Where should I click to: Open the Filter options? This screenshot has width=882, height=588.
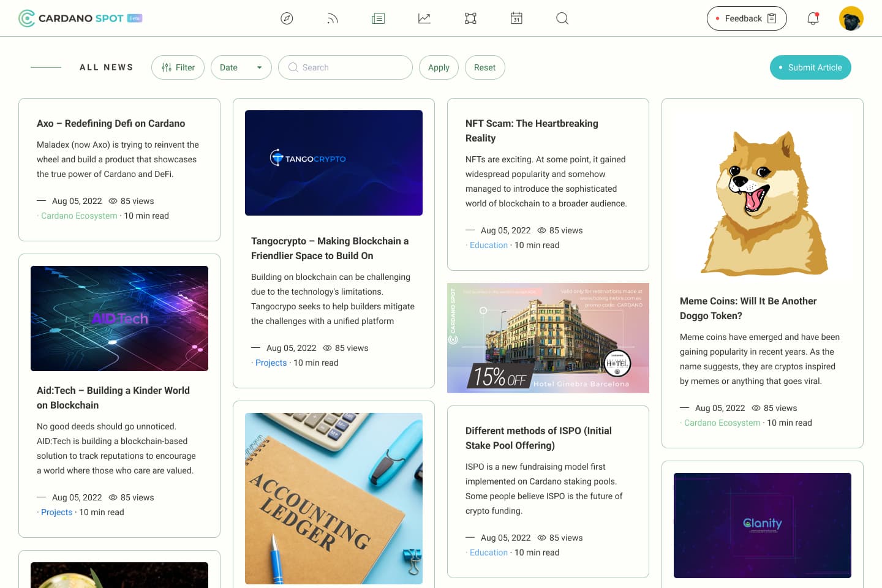coord(178,67)
